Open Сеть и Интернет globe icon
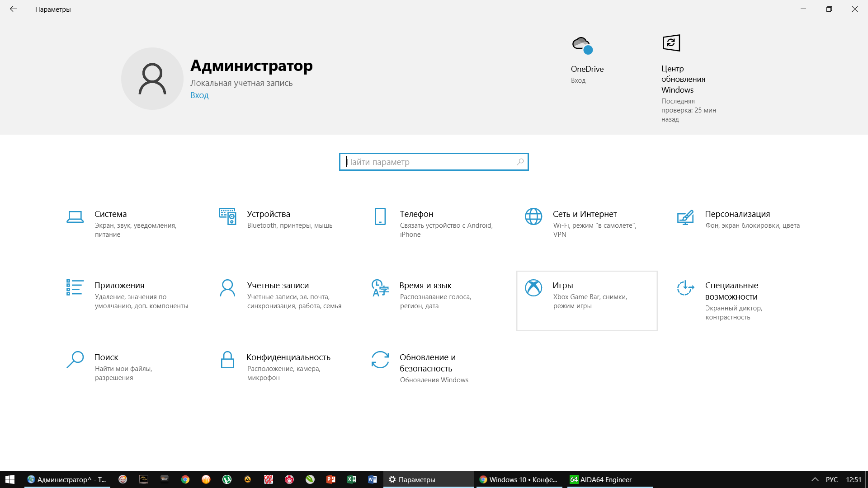This screenshot has width=868, height=488. pos(533,216)
